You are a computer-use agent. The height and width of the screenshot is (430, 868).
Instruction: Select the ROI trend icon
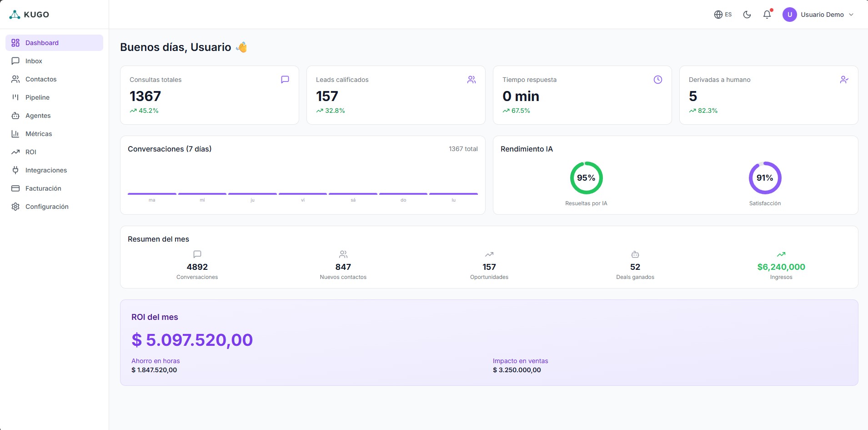(x=15, y=152)
